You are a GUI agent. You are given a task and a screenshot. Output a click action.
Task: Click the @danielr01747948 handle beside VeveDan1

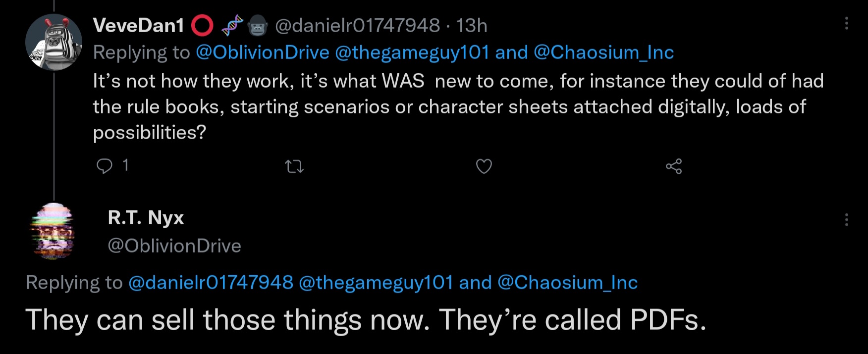click(357, 26)
